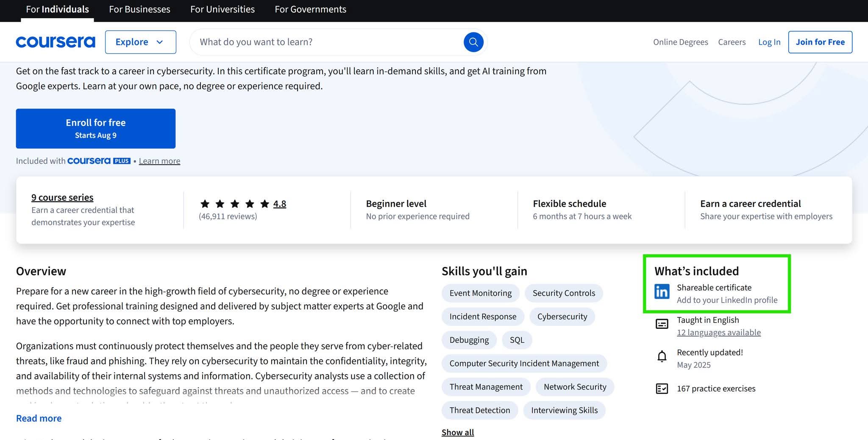Viewport: 868px width, 440px height.
Task: Select the Debugging skill tag
Action: (469, 340)
